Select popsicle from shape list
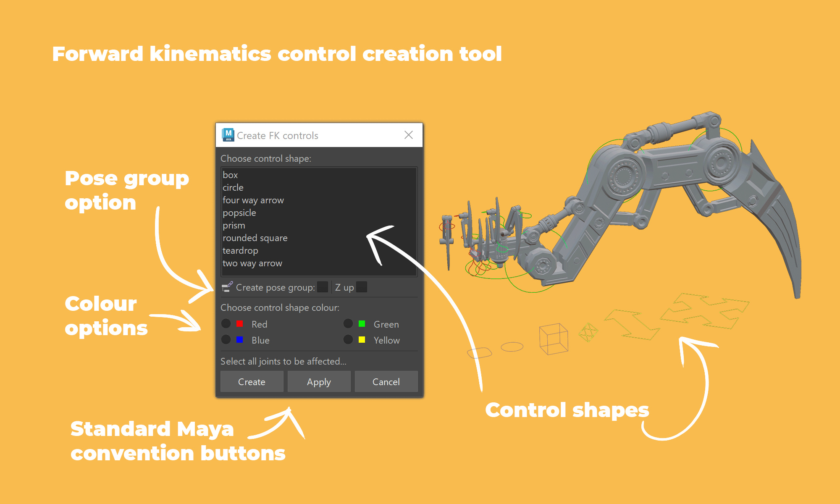The width and height of the screenshot is (840, 504). [239, 213]
